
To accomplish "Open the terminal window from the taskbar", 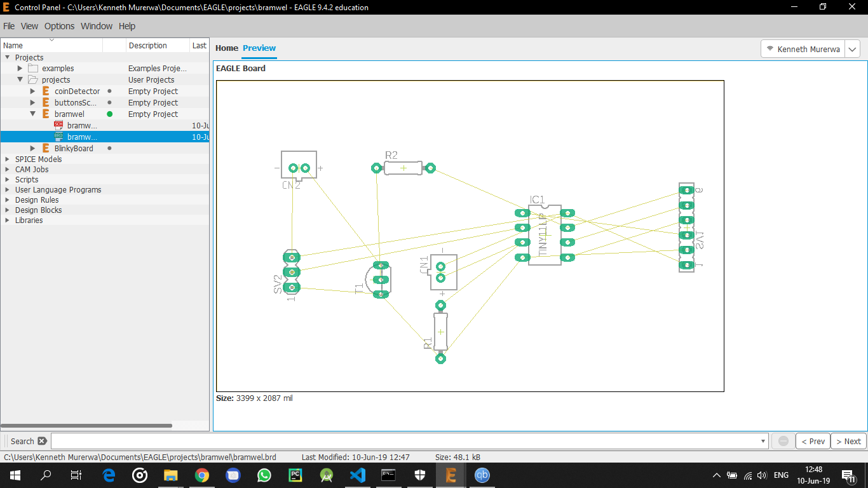I will [x=389, y=475].
